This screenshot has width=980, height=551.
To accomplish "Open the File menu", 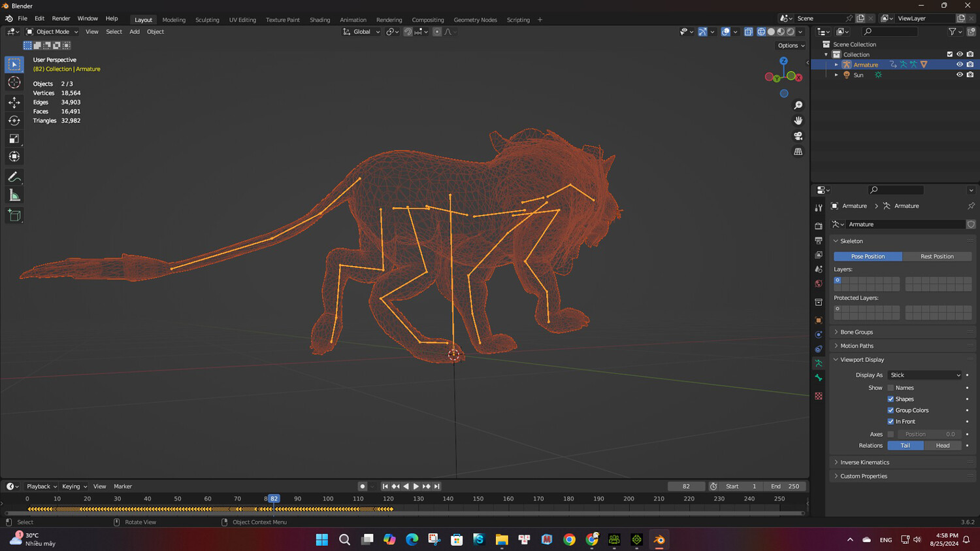I will tap(22, 18).
